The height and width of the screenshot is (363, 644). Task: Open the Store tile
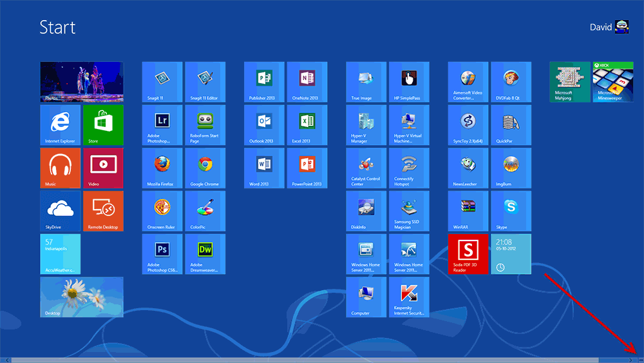(x=103, y=125)
